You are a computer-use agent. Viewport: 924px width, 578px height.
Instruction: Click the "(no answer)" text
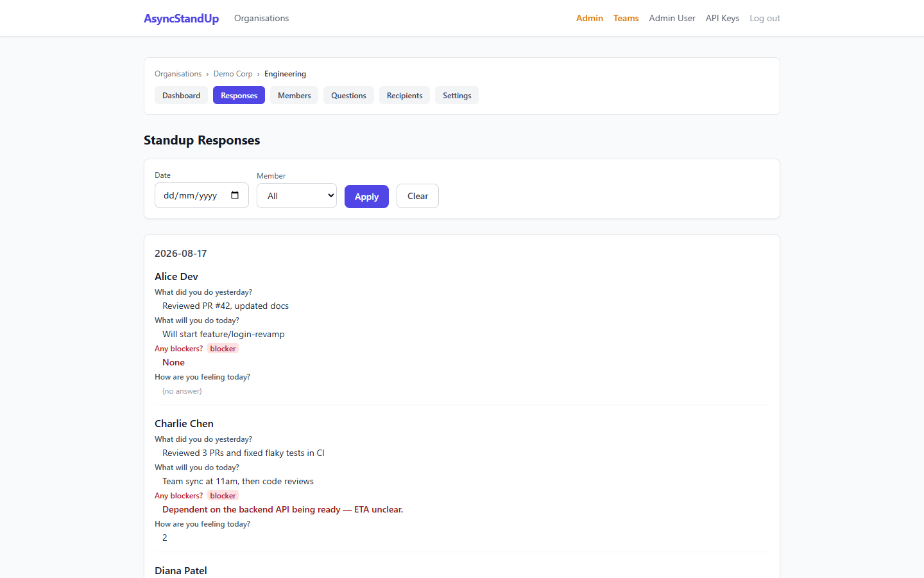click(182, 391)
